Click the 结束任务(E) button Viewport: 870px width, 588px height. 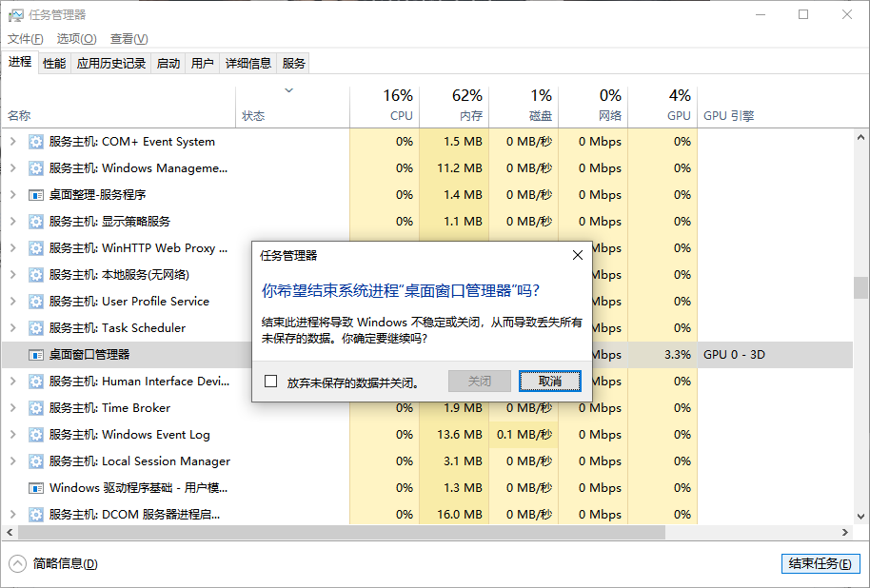pos(821,563)
